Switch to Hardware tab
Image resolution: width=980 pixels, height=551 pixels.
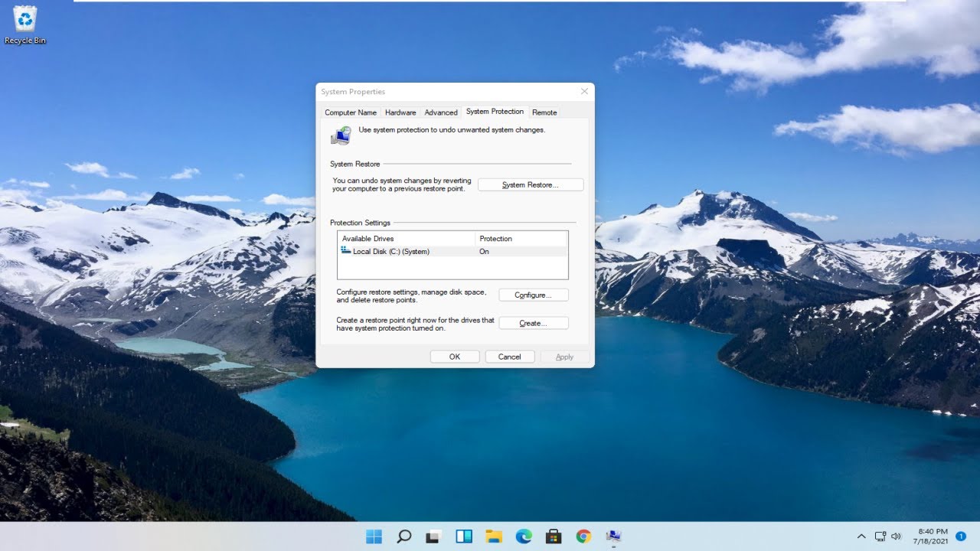pos(400,112)
